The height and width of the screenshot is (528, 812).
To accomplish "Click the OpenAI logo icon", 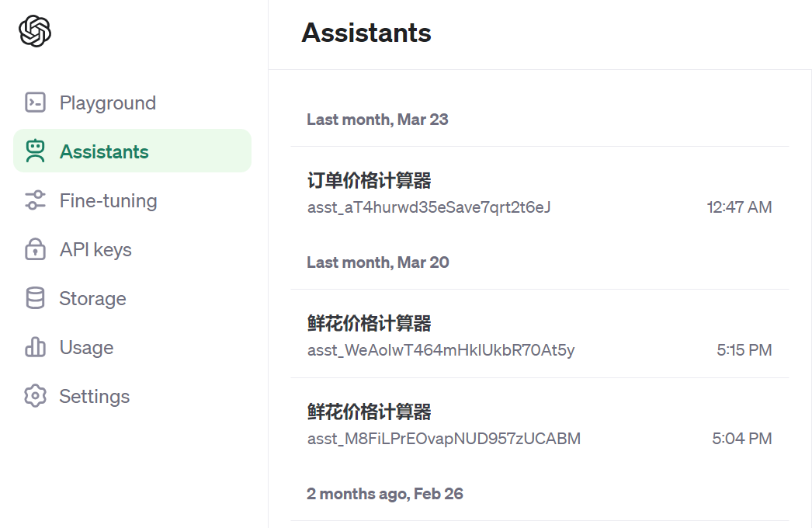I will [35, 31].
